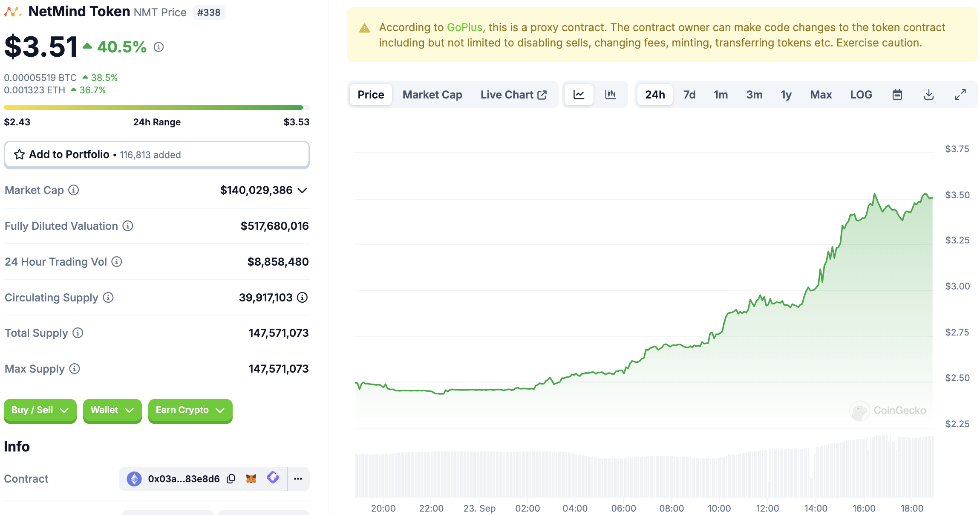Open the GoPlus link in warning
The width and height of the screenshot is (980, 515).
click(464, 27)
